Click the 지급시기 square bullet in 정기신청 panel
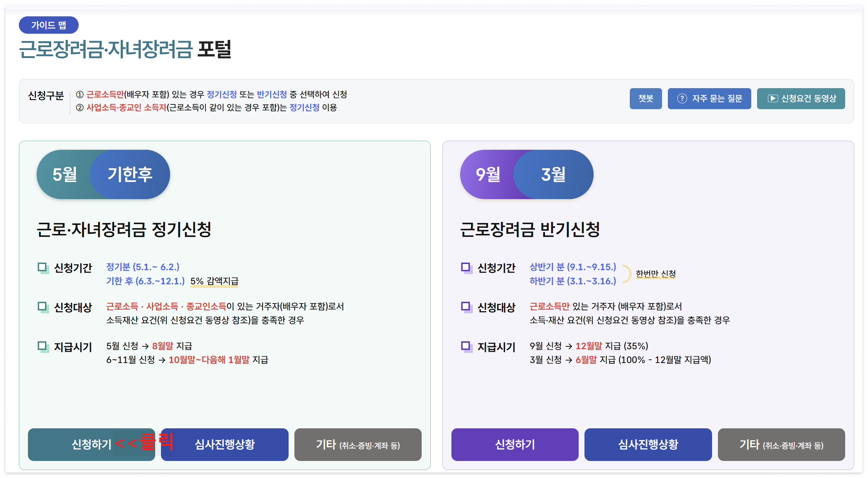This screenshot has height=478, width=868. 42,346
